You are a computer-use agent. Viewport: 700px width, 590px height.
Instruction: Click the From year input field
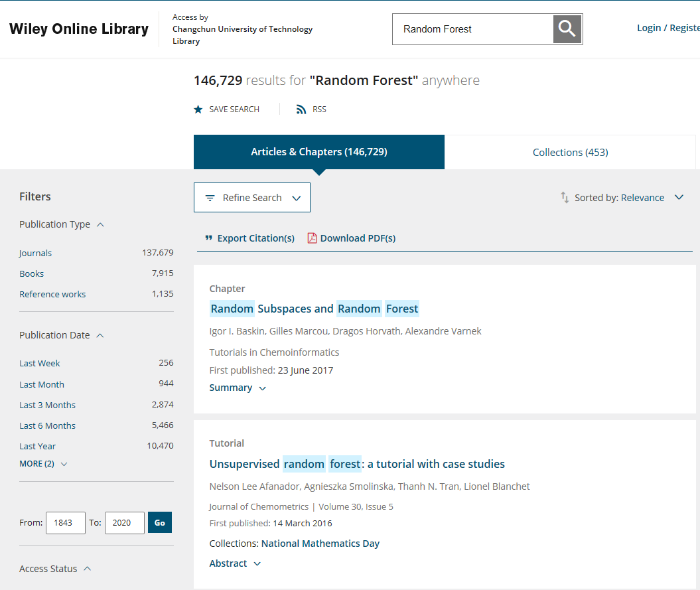(x=65, y=523)
